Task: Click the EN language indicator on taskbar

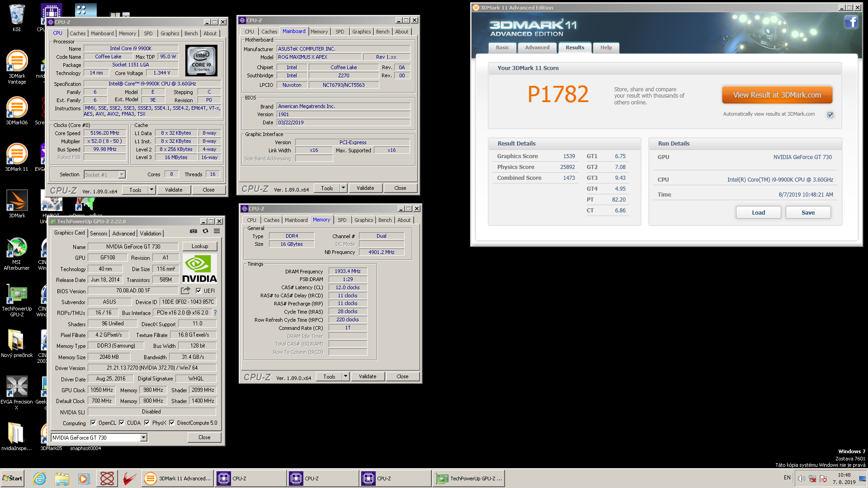Action: pos(787,478)
